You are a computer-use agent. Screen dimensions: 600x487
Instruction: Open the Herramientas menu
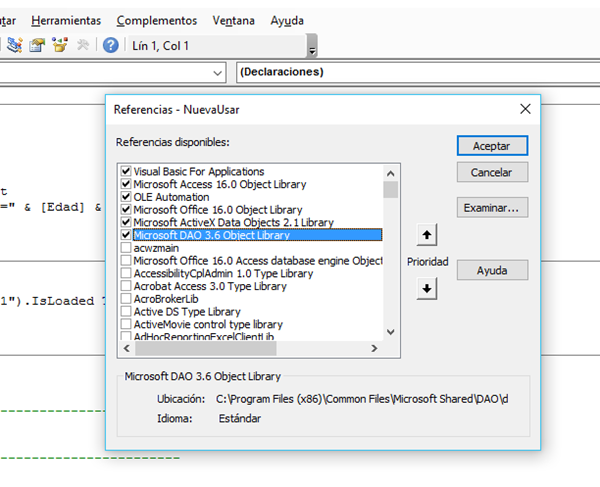point(66,20)
